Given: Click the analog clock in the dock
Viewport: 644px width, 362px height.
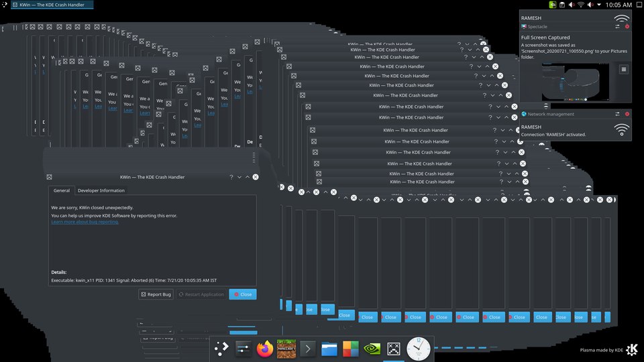Looking at the screenshot, I should click(x=419, y=349).
